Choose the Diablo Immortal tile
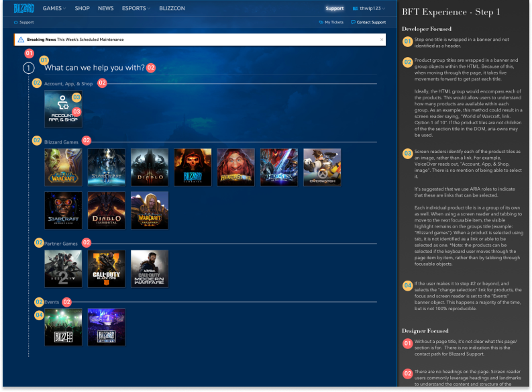 pyautogui.click(x=106, y=210)
